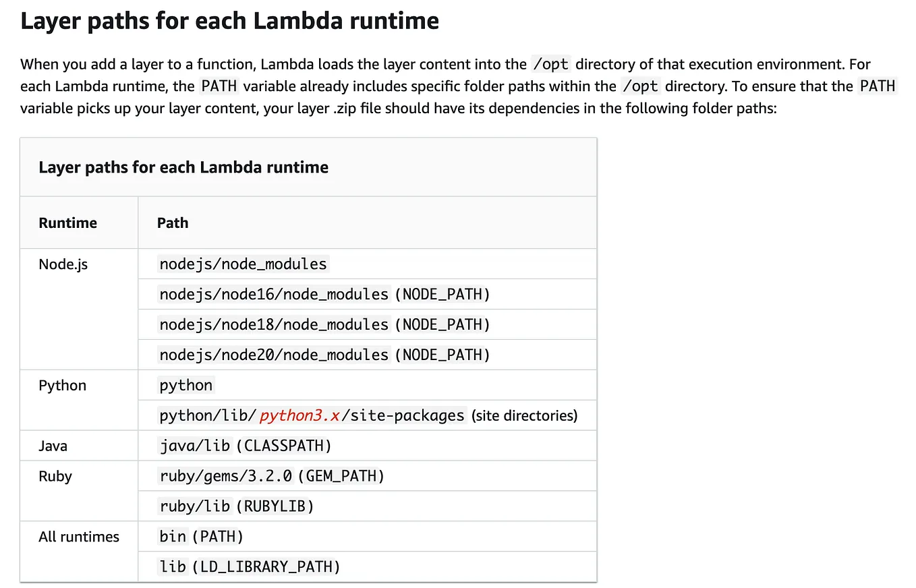
Task: Click the Runtime column header
Action: (x=67, y=223)
